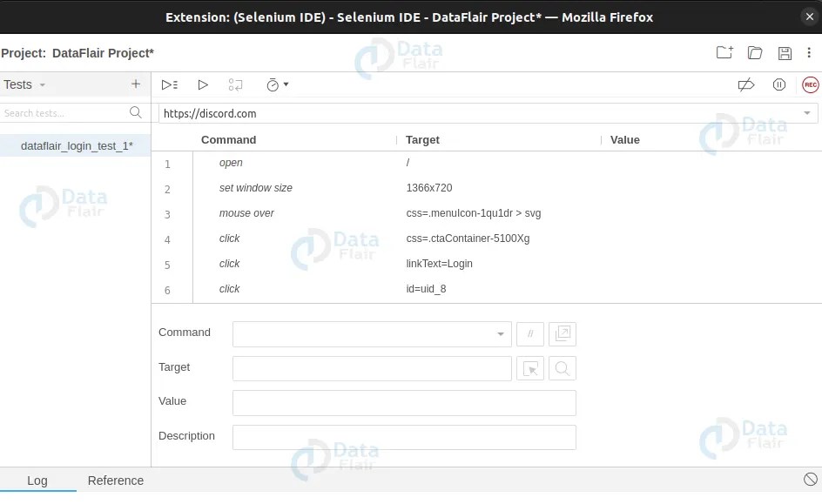Pause execution on exceptions

779,84
